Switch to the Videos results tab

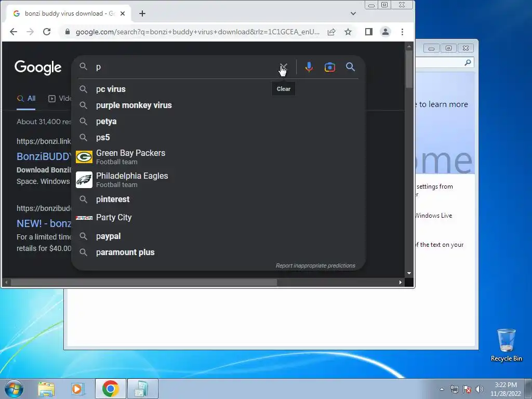pyautogui.click(x=60, y=98)
